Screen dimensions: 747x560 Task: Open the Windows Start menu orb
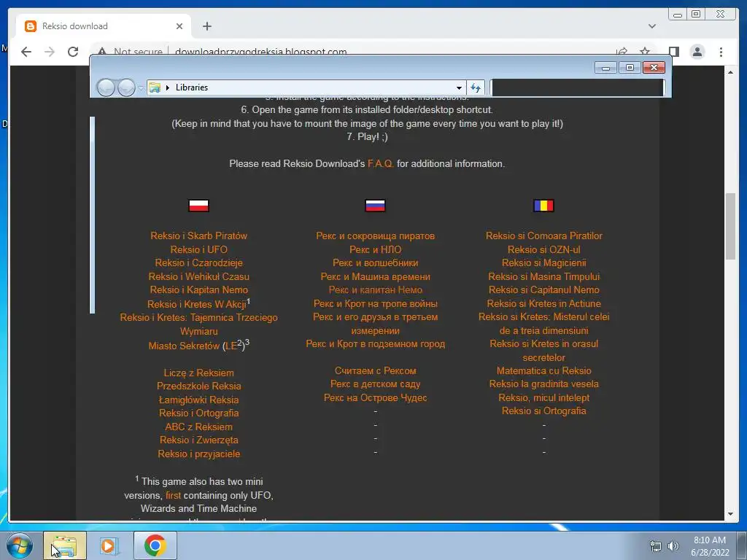pyautogui.click(x=20, y=545)
